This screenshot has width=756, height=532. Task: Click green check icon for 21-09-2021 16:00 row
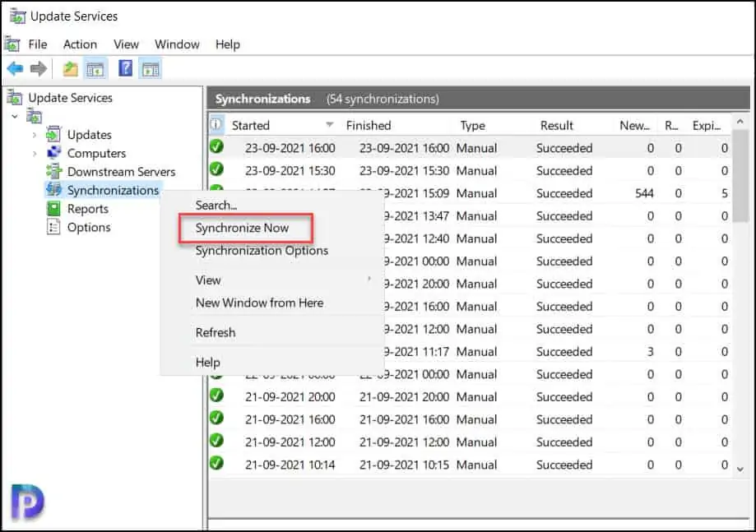coord(216,418)
